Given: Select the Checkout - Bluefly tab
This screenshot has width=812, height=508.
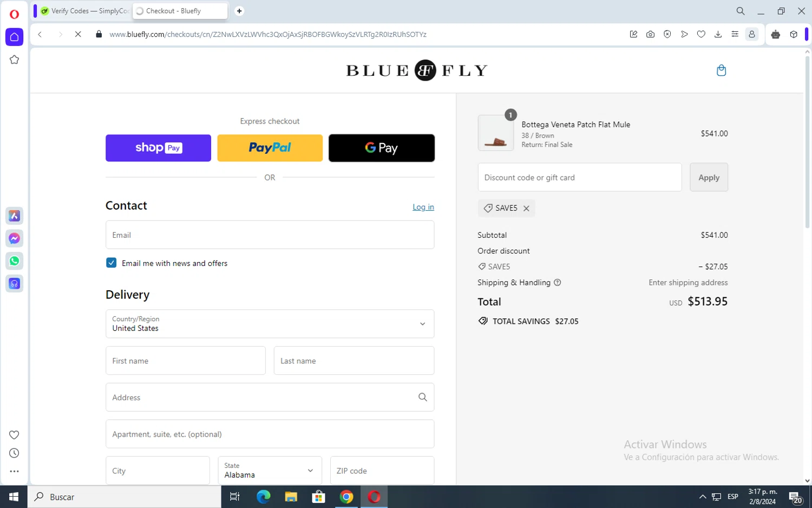Looking at the screenshot, I should point(180,11).
